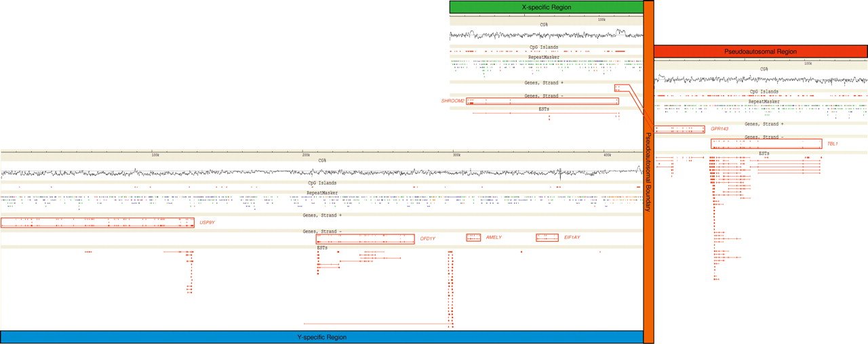Click the ESTs track label in X-specific panel

544,108
